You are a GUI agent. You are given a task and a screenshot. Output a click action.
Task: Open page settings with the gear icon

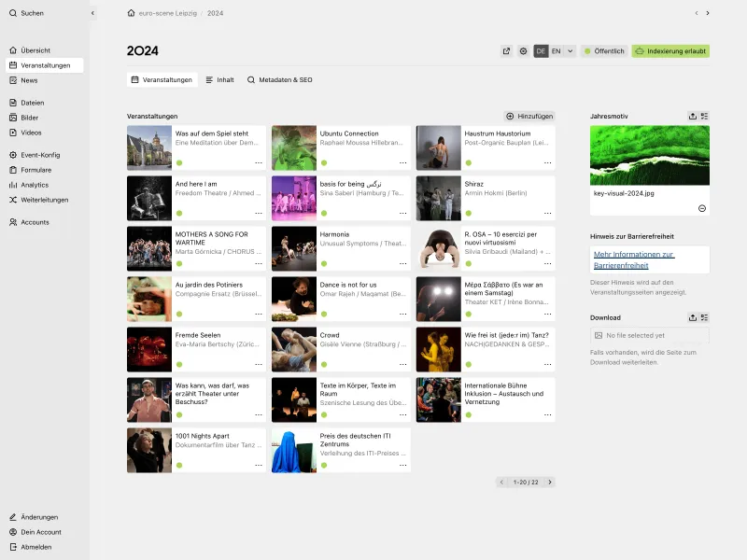click(x=524, y=50)
